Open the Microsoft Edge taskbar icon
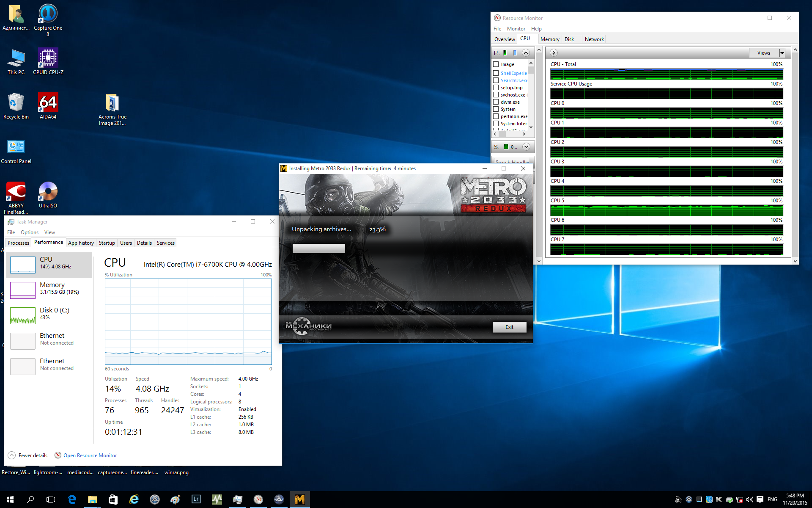Screen dimensions: 812x508 pyautogui.click(x=72, y=500)
